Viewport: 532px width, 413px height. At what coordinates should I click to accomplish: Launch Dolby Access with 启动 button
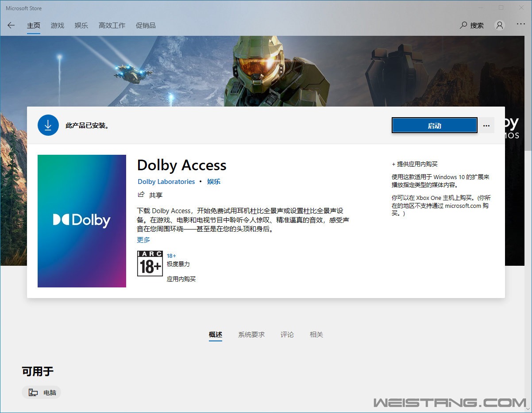tap(434, 126)
